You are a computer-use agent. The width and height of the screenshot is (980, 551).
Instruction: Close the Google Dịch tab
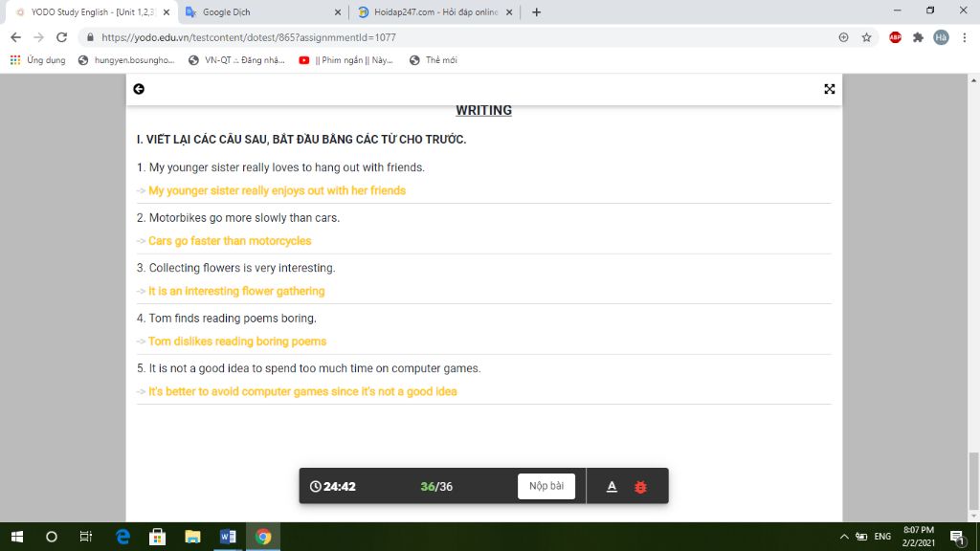click(x=338, y=11)
